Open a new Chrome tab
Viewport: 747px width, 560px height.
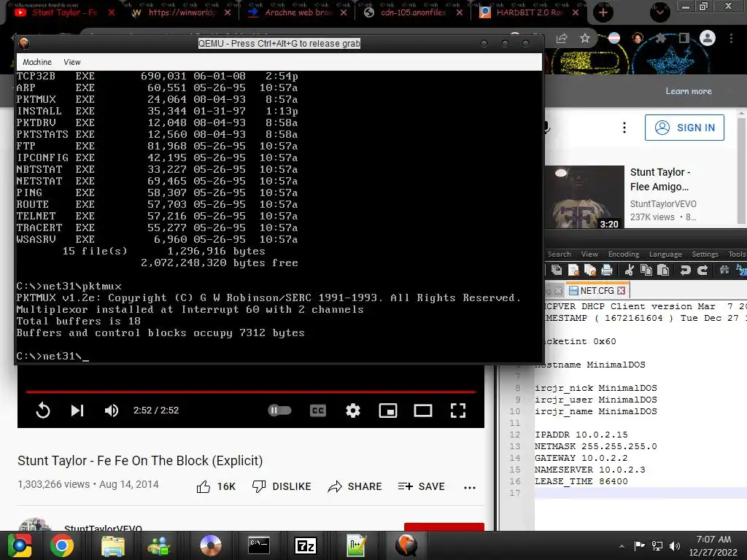click(x=603, y=12)
